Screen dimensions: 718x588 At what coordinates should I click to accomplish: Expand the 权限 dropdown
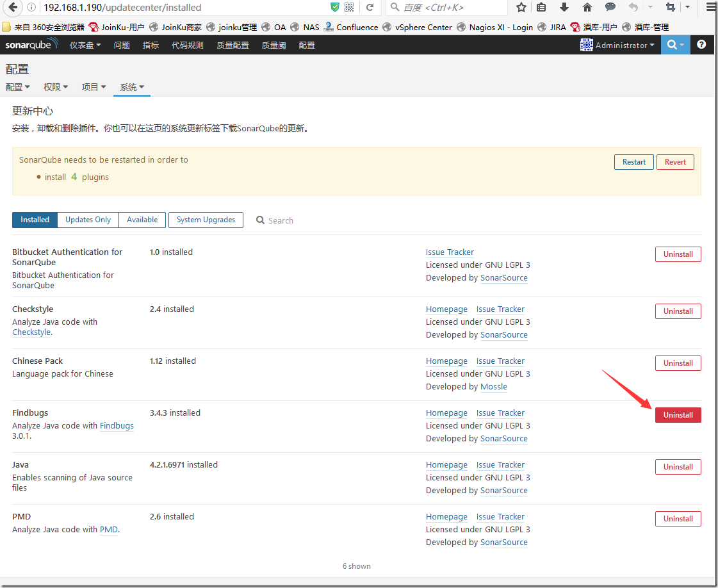56,87
